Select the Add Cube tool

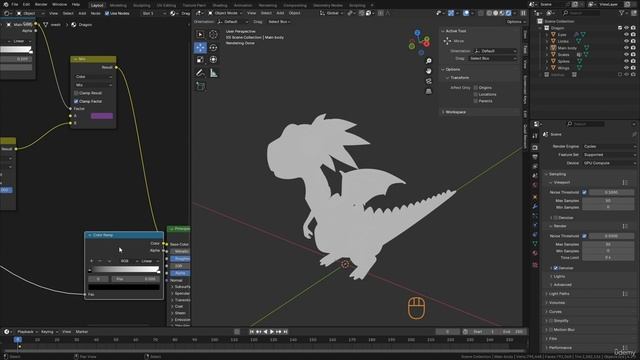click(x=200, y=86)
